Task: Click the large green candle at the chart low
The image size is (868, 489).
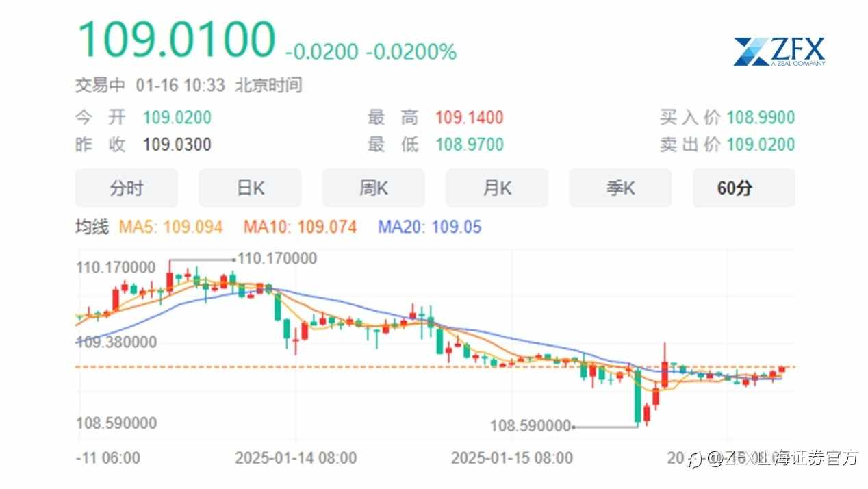Action: click(x=638, y=396)
